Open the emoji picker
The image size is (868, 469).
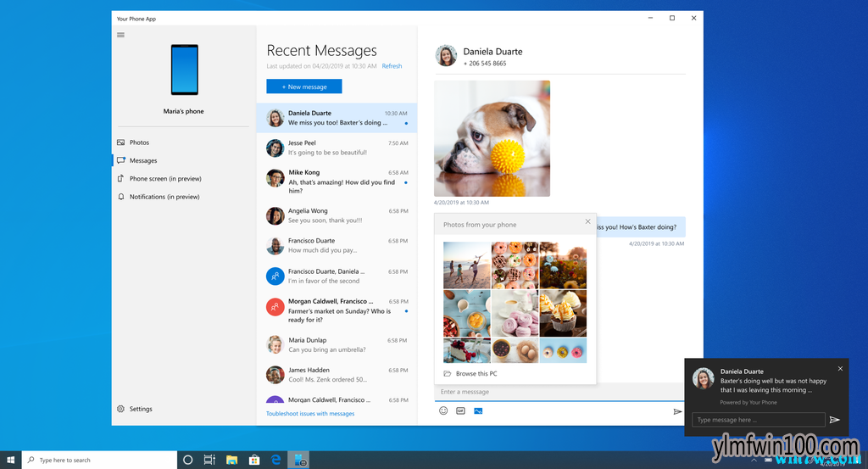tap(443, 410)
